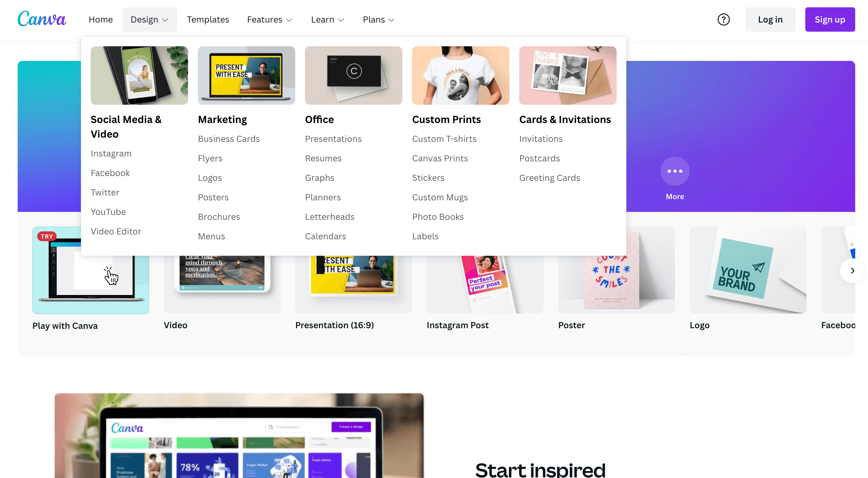This screenshot has height=478, width=868.
Task: Click the Learn navigation tab
Action: [x=327, y=19]
